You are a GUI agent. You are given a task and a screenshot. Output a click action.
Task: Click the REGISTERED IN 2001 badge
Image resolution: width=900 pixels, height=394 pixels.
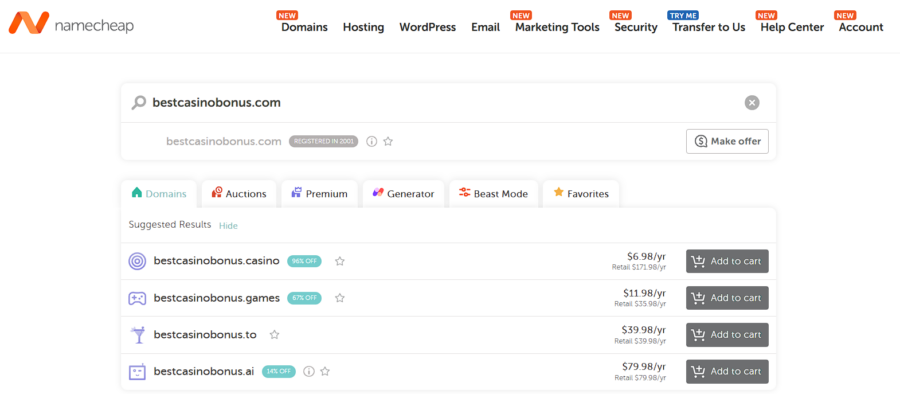point(323,141)
